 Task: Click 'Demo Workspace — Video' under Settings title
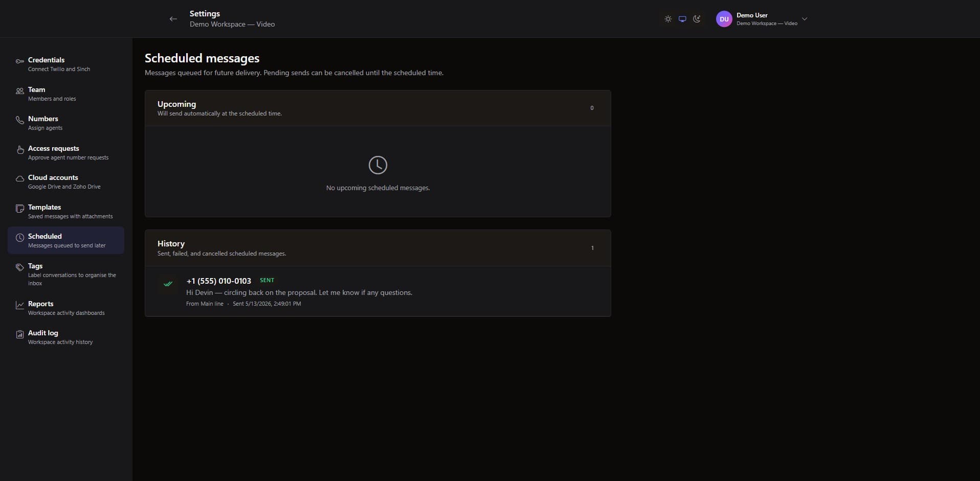point(232,24)
